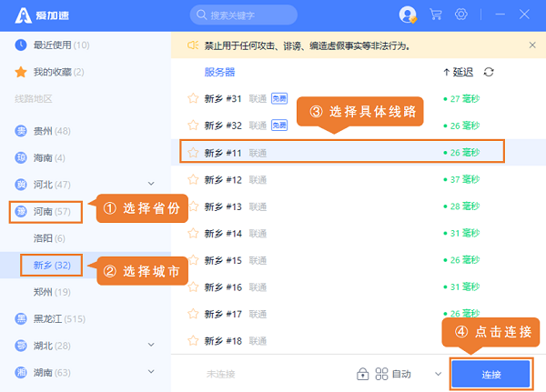Screen dimensions: 546x392
Task: Open the 自动 mode dropdown arrow
Action: 438,374
